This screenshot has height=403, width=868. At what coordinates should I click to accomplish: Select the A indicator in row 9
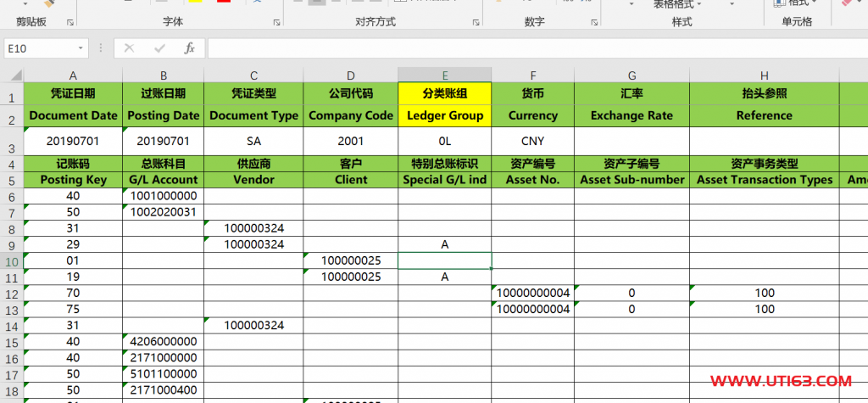(444, 243)
